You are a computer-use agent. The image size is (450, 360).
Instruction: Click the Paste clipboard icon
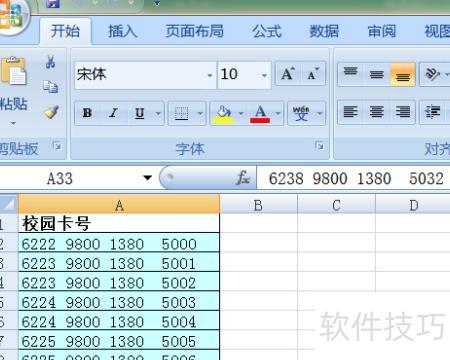[x=13, y=71]
